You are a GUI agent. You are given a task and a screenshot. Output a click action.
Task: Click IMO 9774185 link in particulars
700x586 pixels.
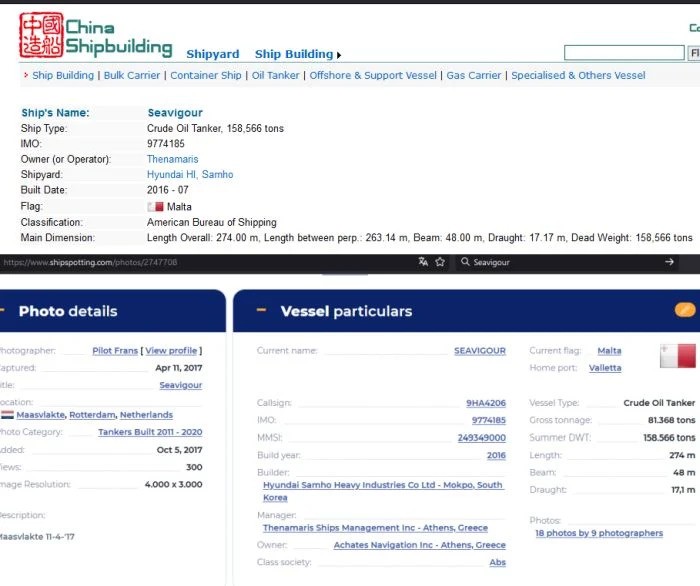(489, 420)
